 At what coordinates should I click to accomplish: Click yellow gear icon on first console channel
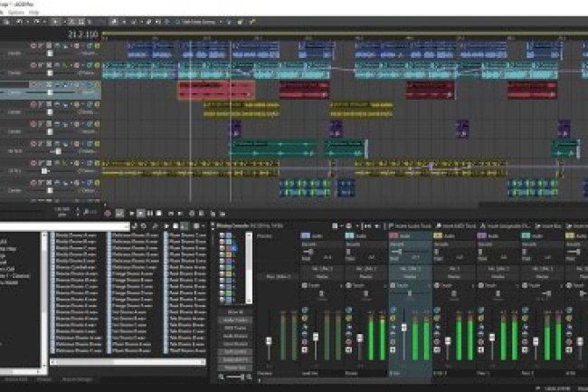tap(305, 319)
